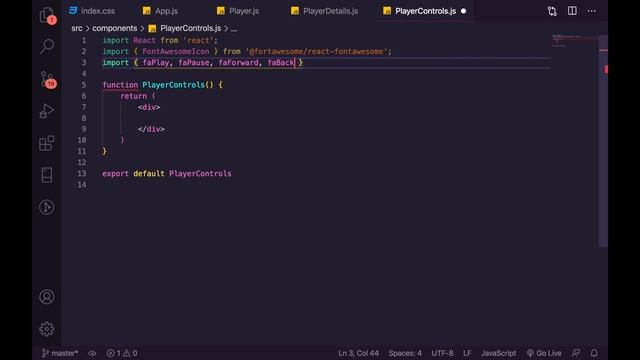
Task: Click 'export' keyword on line 13
Action: pyautogui.click(x=115, y=173)
